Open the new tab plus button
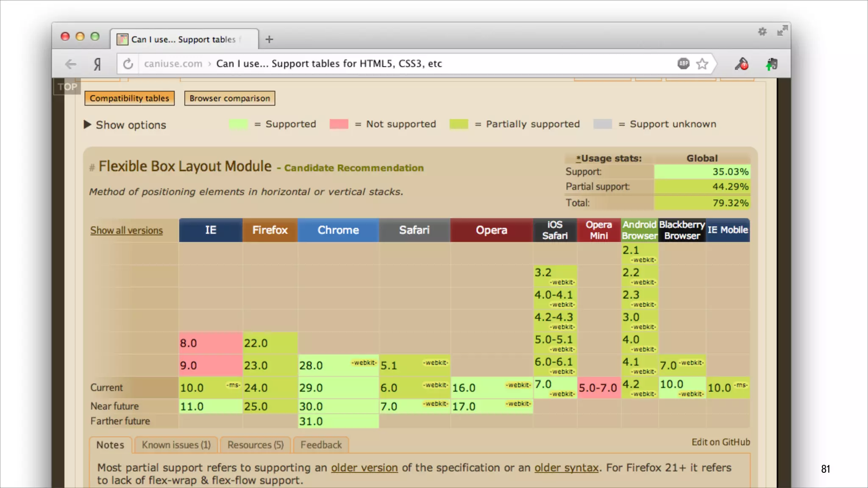Screen dimensions: 868x488 coord(269,39)
